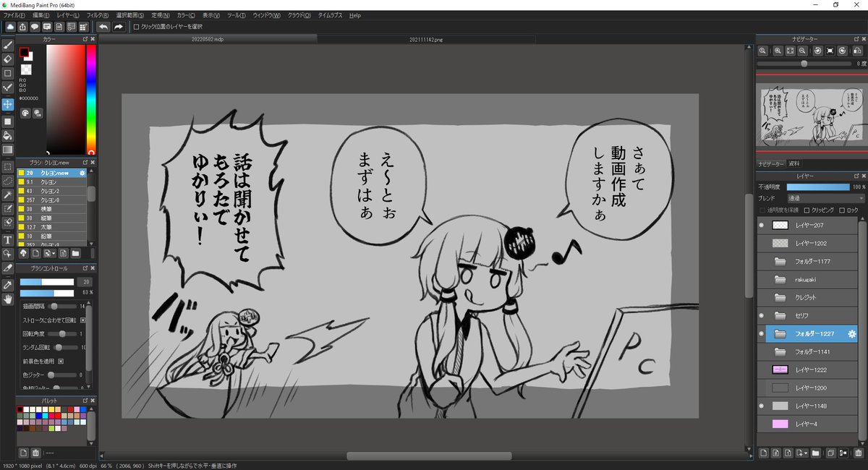Expand フォルダー1177 folder layer
Image resolution: width=868 pixels, height=470 pixels.
coord(780,262)
